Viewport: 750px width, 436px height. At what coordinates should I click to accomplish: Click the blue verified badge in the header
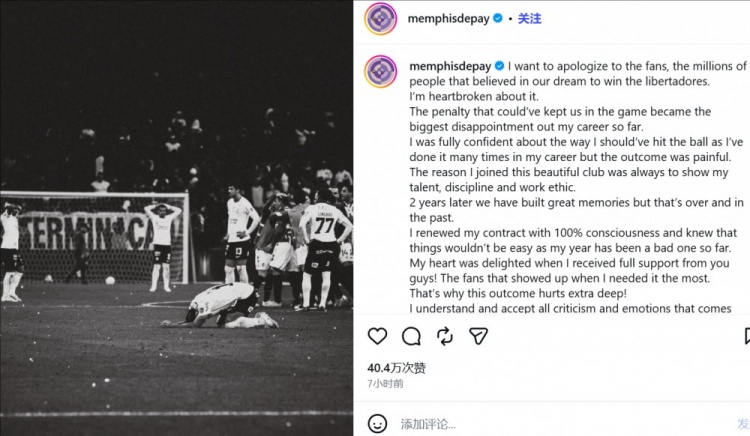[498, 18]
